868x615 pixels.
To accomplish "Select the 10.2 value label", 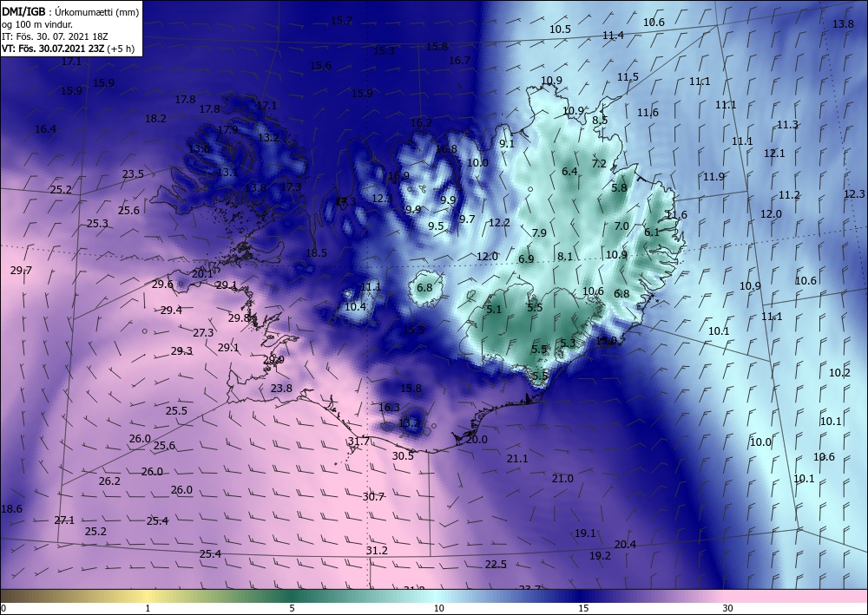I will click(839, 373).
